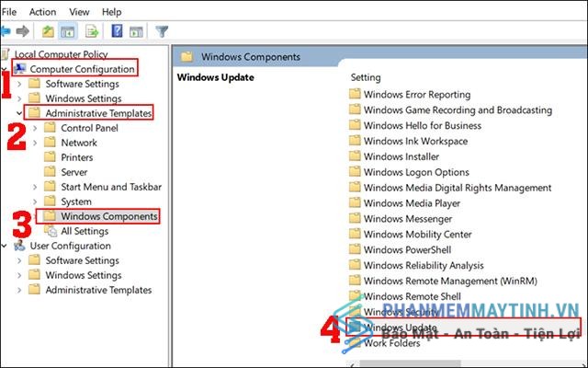Select Start Menu and Taskbar folder
Screen dimensions: 588x368
111,187
